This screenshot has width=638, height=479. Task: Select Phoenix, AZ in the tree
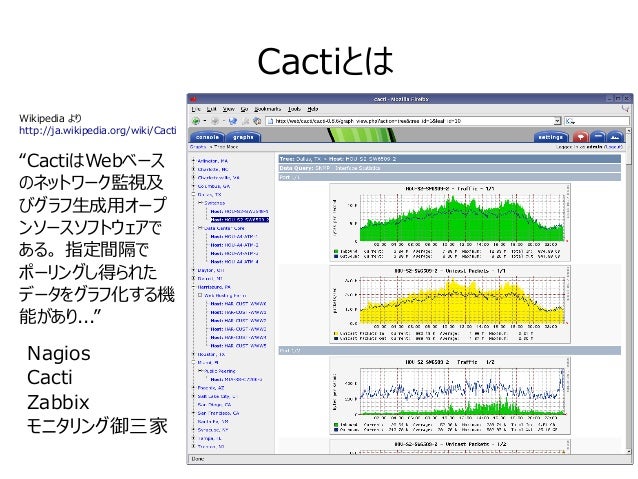pyautogui.click(x=211, y=388)
